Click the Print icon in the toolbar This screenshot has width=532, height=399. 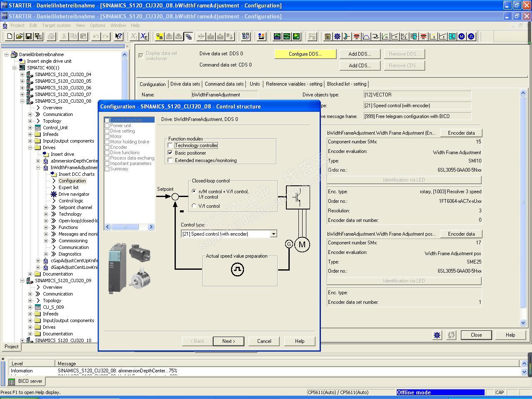pyautogui.click(x=51, y=37)
